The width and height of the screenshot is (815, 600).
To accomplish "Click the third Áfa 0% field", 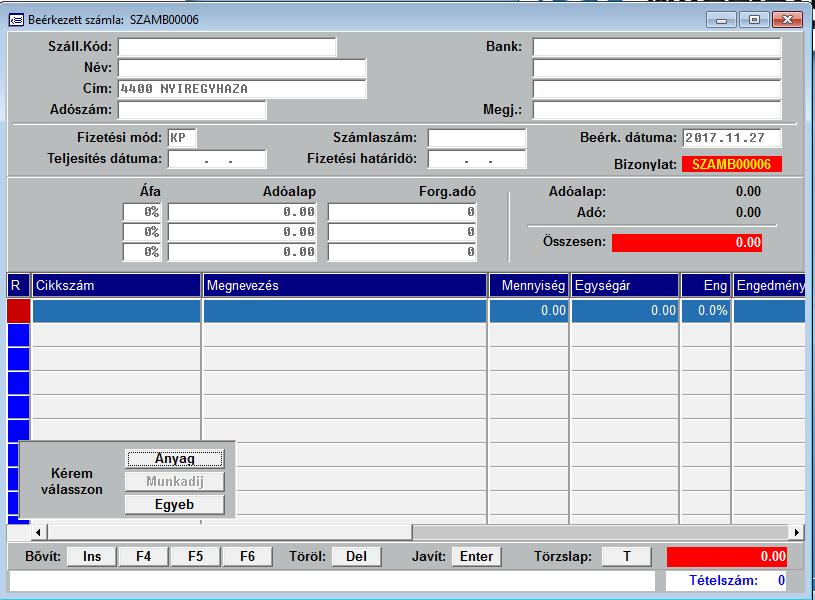I will (142, 252).
